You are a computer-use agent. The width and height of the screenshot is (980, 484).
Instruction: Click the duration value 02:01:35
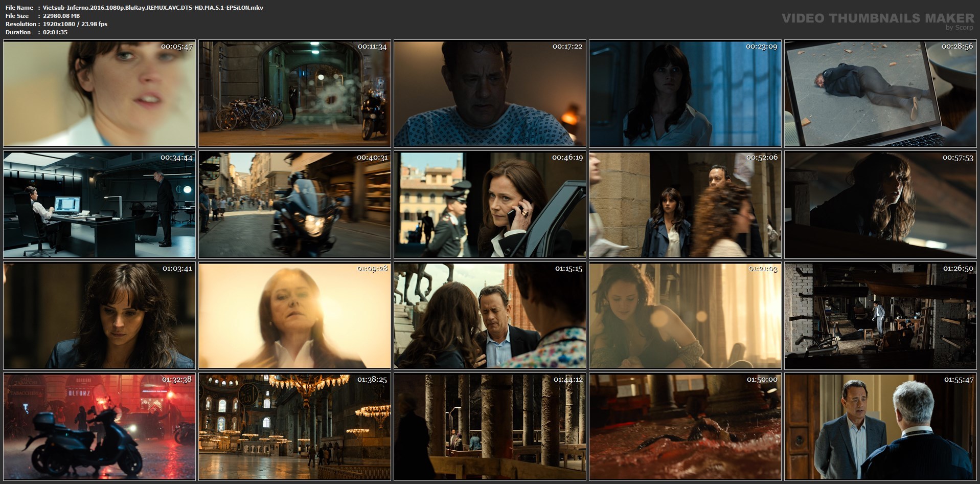[55, 32]
